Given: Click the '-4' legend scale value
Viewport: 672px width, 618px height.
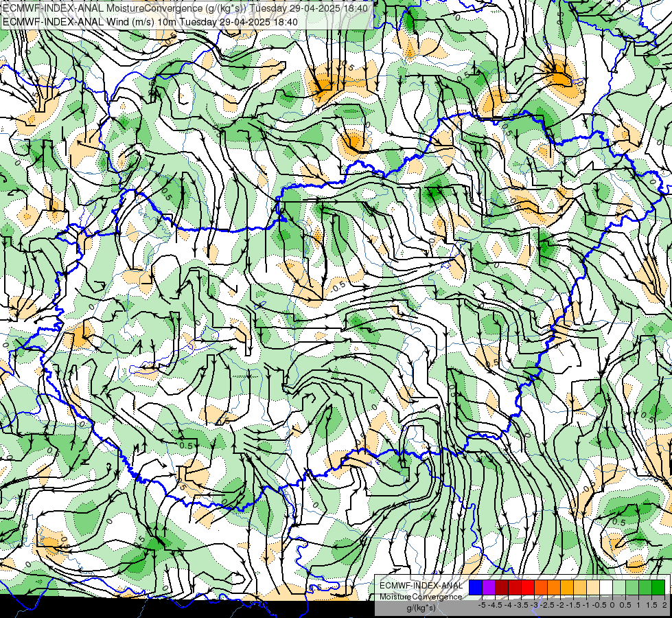Looking at the screenshot, I should (508, 605).
